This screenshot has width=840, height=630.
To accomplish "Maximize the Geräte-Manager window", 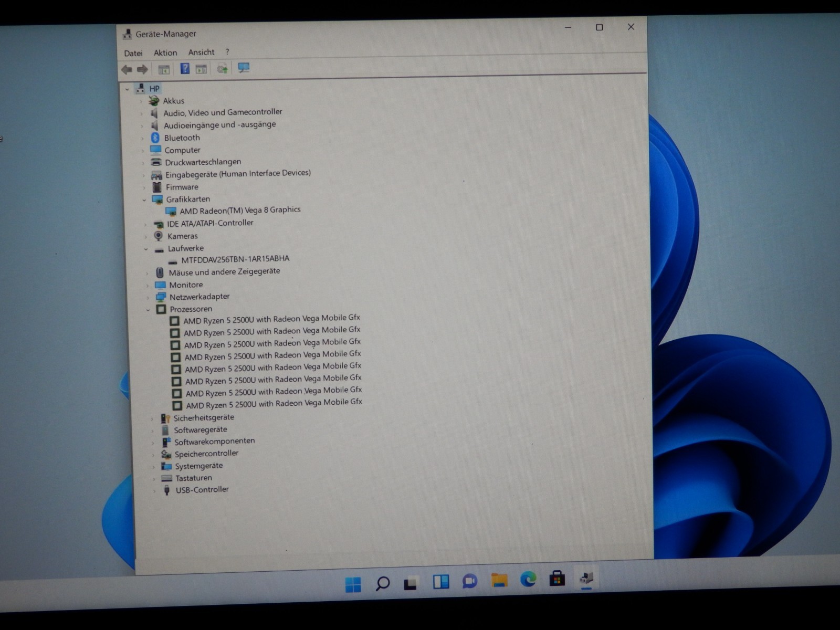I will click(x=599, y=27).
